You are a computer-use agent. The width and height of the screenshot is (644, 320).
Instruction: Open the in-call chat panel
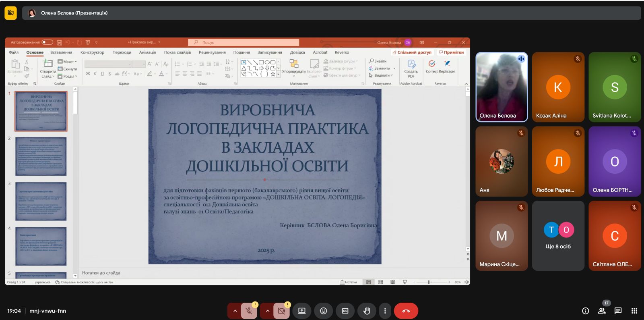[x=618, y=311]
